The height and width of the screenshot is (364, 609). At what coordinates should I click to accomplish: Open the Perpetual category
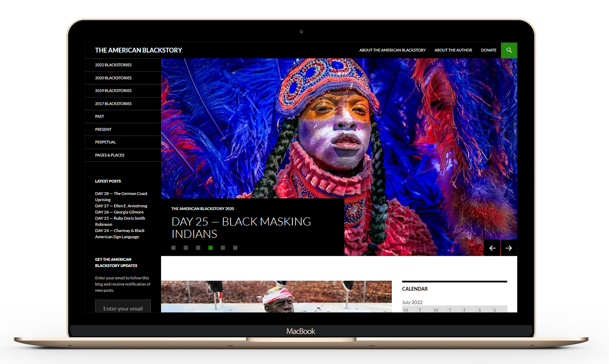pyautogui.click(x=105, y=142)
